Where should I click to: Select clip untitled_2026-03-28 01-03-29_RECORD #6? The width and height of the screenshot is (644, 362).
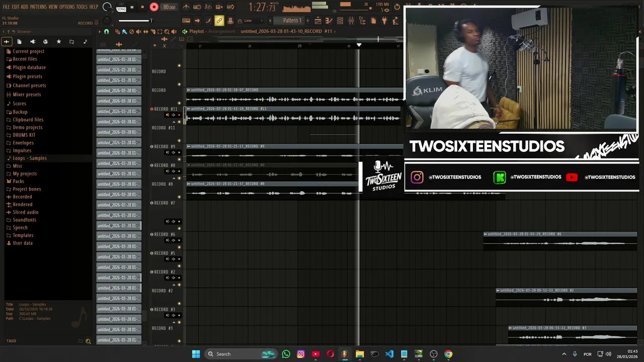point(560,240)
